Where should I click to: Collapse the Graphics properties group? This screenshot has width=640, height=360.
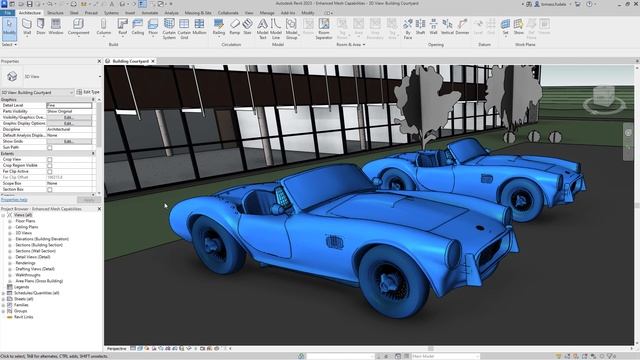[93, 99]
